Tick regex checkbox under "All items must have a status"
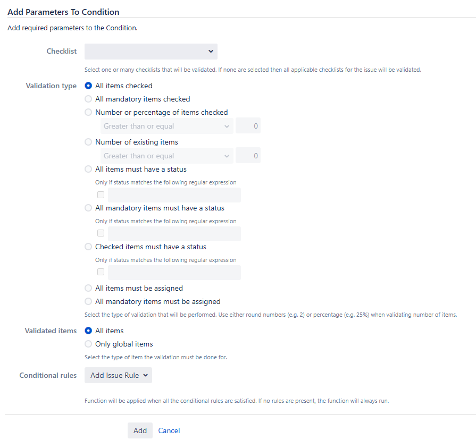The image size is (476, 448). point(101,195)
